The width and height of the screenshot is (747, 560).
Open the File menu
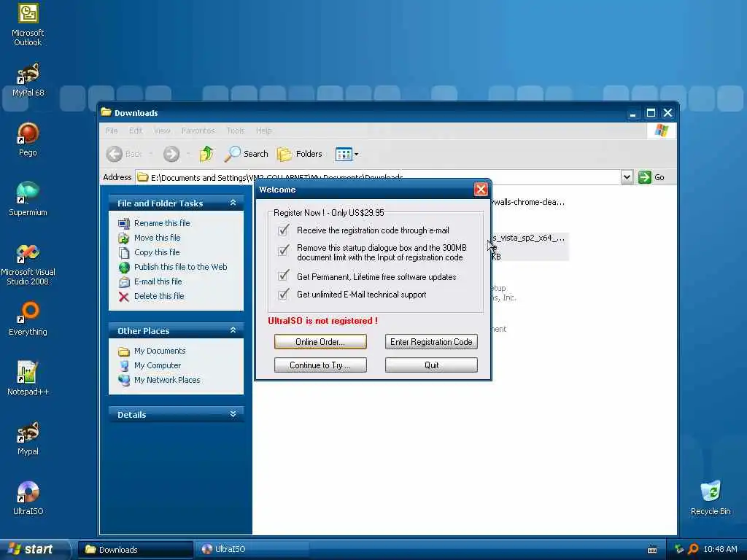pos(112,131)
